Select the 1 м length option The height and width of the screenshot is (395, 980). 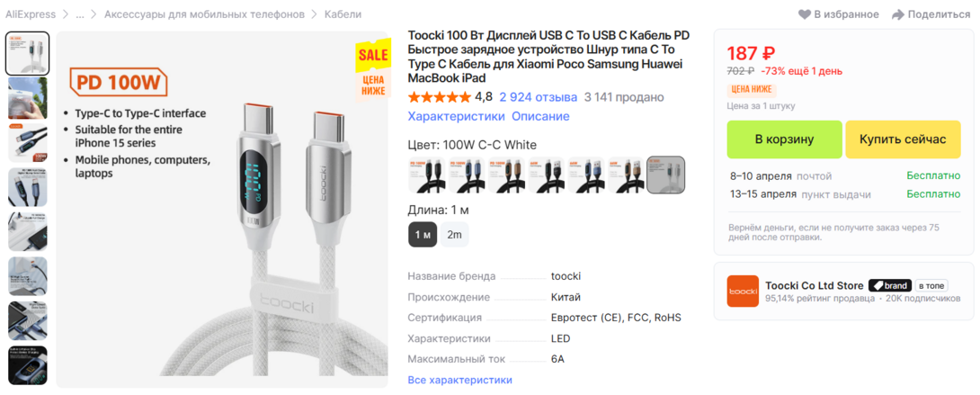(x=423, y=235)
